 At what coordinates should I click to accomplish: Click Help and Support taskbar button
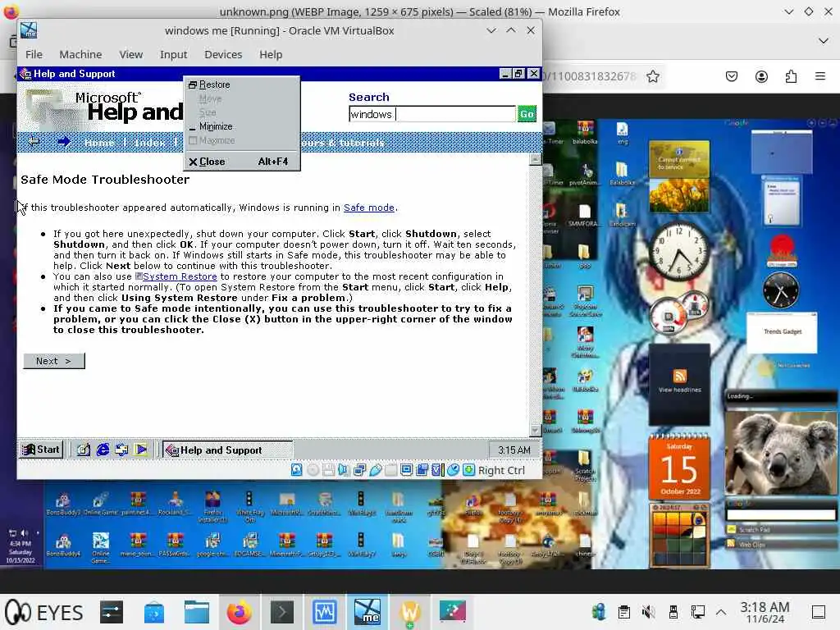pos(227,450)
